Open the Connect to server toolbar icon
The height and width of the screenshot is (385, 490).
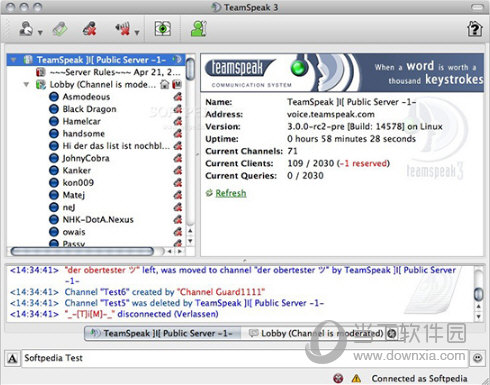[26, 29]
